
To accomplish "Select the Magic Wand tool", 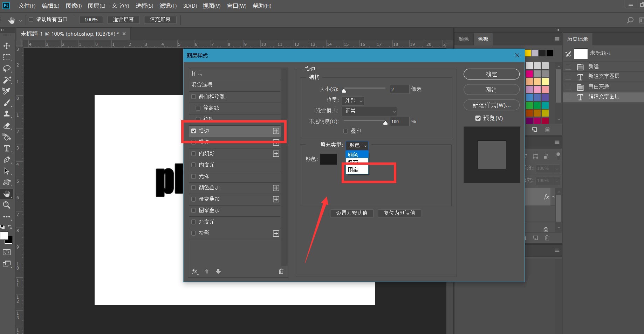I will (7, 80).
